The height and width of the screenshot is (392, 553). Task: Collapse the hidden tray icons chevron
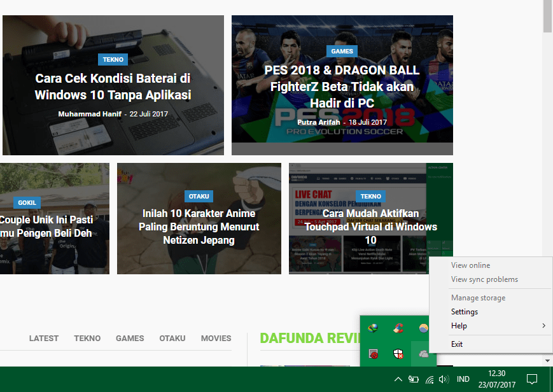398,380
